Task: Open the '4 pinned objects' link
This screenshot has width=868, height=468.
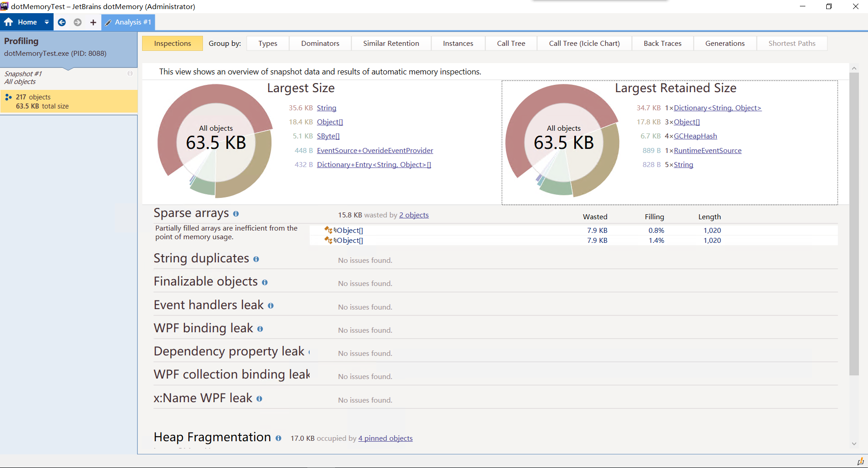Action: point(385,438)
